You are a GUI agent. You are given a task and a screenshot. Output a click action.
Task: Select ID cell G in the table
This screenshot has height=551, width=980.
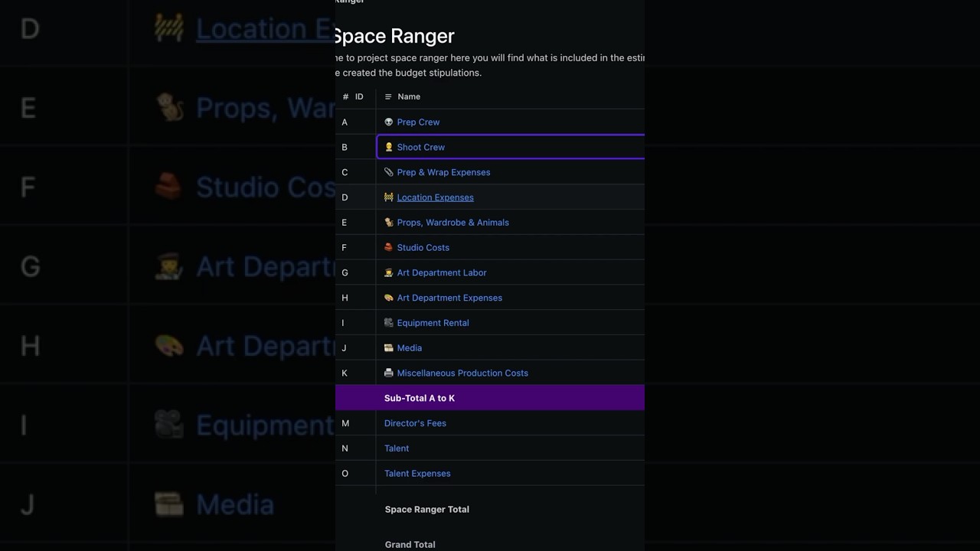tap(355, 272)
